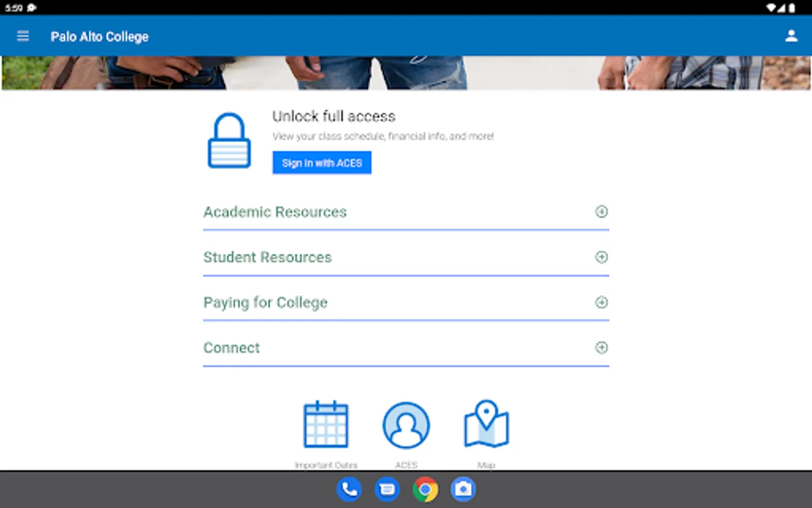Open the ACES person icon

406,425
